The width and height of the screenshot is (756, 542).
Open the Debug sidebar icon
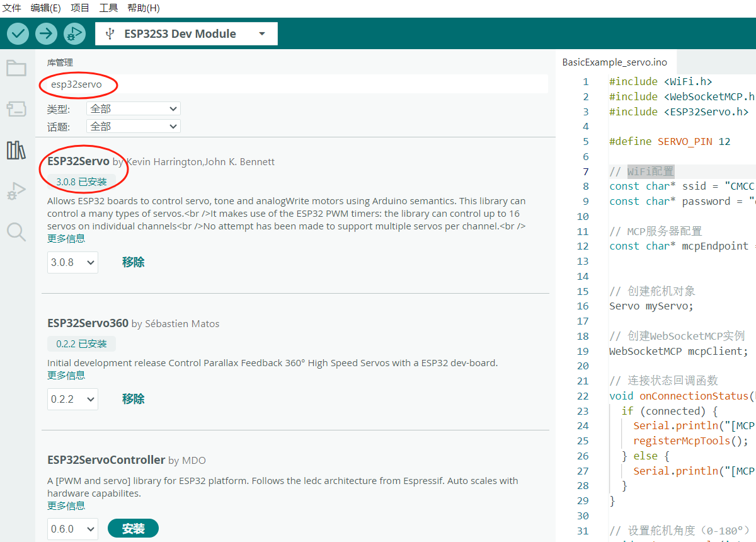click(16, 191)
